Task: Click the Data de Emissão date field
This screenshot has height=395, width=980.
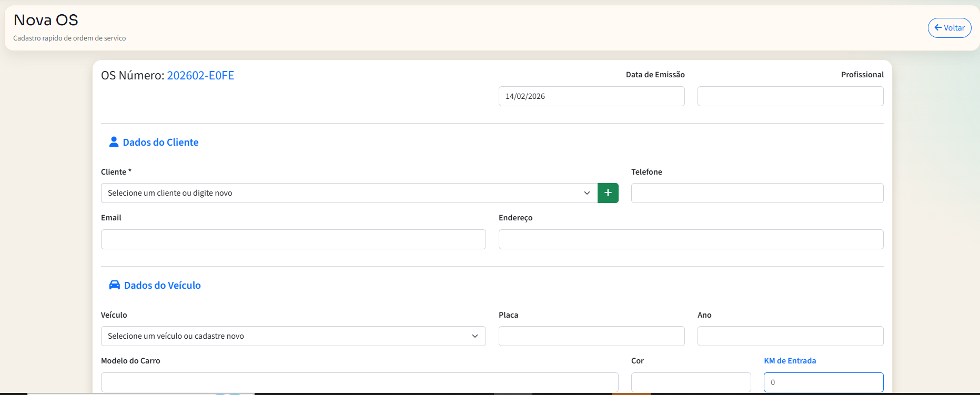Action: point(591,96)
